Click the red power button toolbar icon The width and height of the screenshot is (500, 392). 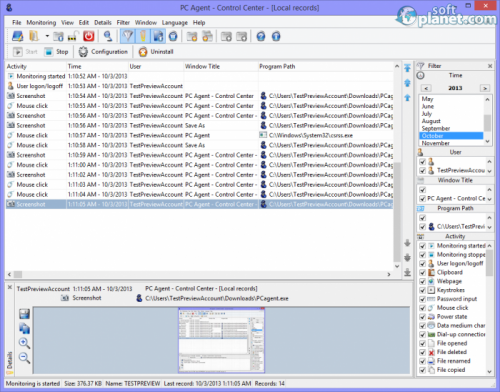pyautogui.click(x=89, y=36)
